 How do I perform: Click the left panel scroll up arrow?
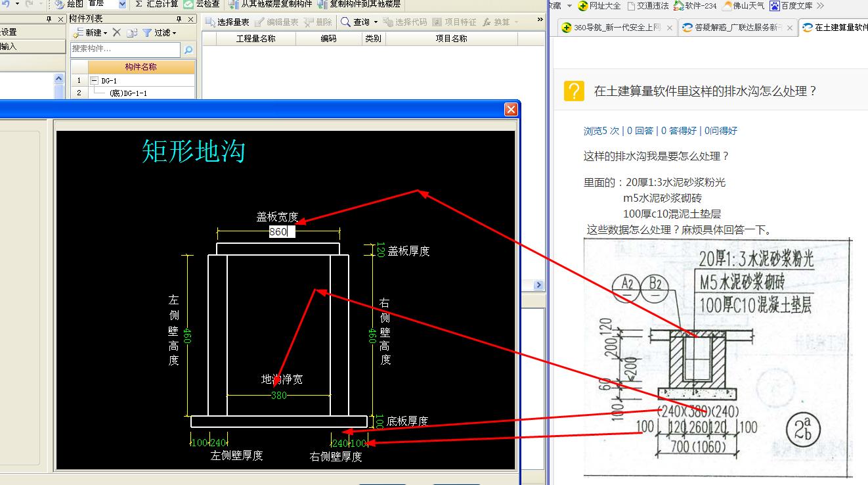point(59,78)
